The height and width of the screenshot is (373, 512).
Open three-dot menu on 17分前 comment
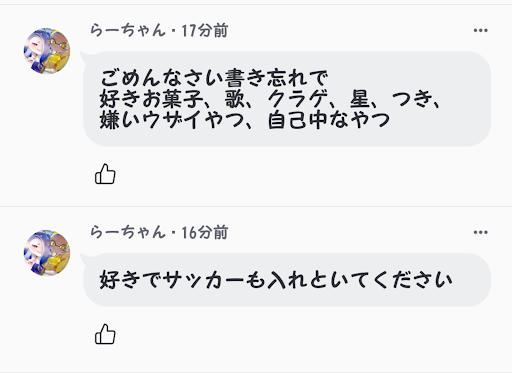[480, 30]
